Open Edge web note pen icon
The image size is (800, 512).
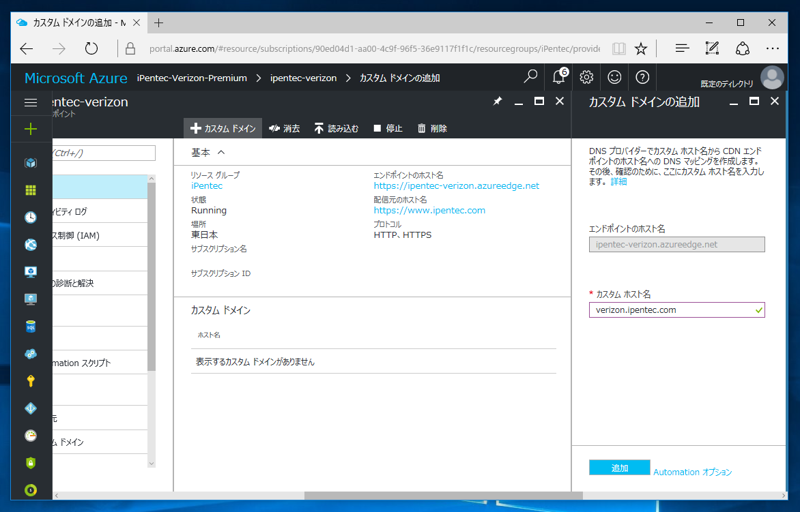tap(712, 49)
